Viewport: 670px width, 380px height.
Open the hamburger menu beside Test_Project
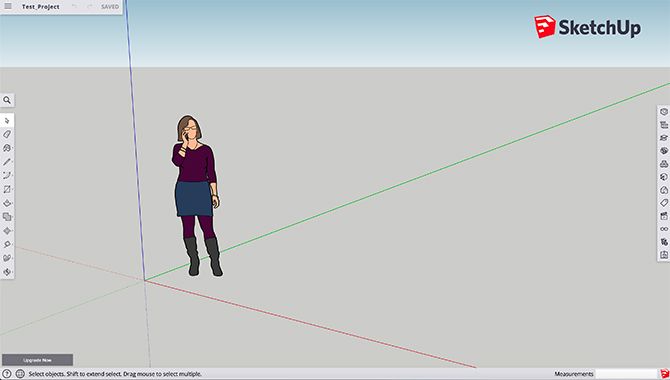[8, 6]
